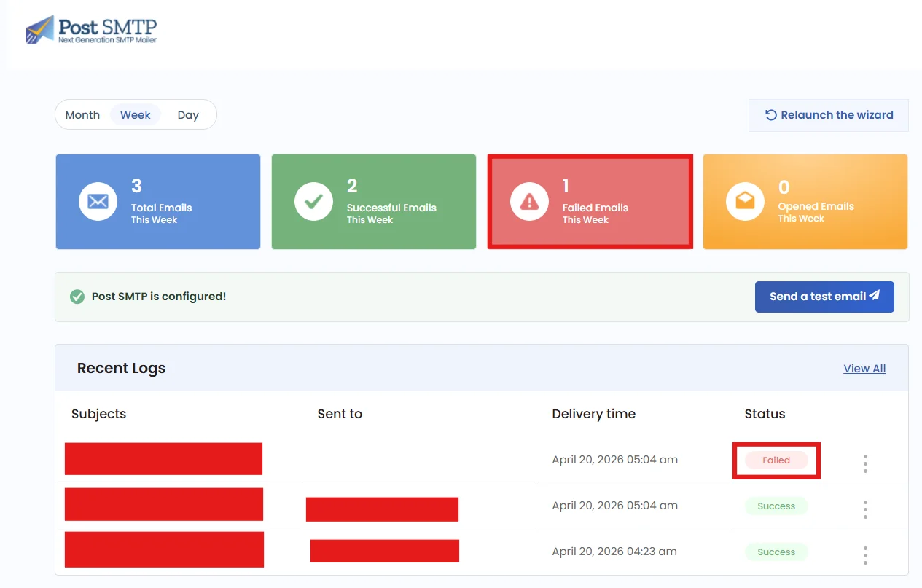Open the kebab menu for the Failed log entry
Screen dimensions: 922x588
click(864, 462)
